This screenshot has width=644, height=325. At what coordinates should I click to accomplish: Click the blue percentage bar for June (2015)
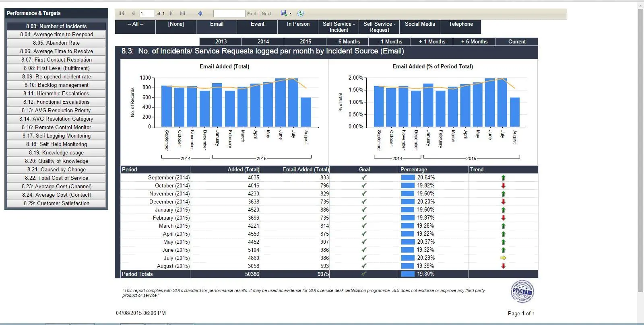click(x=408, y=250)
